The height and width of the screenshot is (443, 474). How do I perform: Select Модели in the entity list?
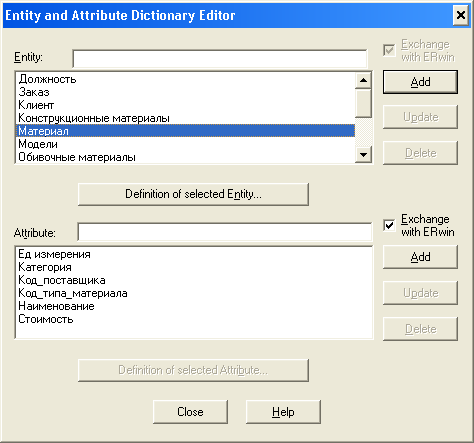[185, 144]
